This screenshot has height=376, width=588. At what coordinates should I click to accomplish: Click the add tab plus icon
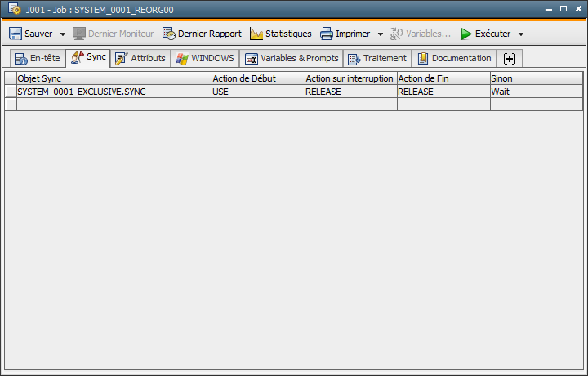510,59
